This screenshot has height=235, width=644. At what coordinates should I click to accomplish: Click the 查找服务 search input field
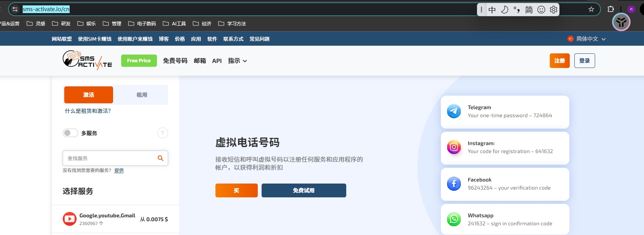coord(110,158)
